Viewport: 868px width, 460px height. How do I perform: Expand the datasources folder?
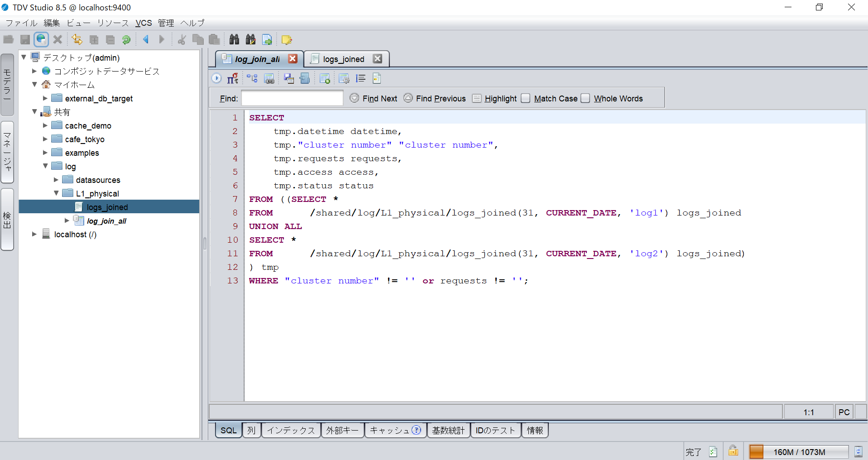[x=56, y=180]
